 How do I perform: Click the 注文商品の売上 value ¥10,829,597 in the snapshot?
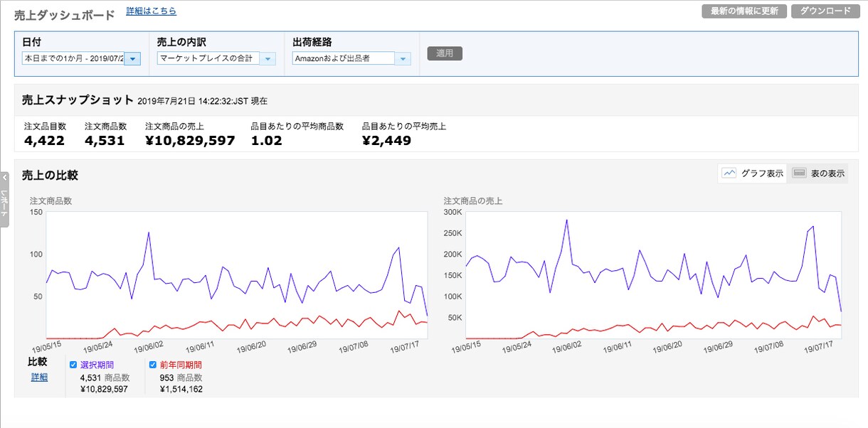click(x=190, y=140)
